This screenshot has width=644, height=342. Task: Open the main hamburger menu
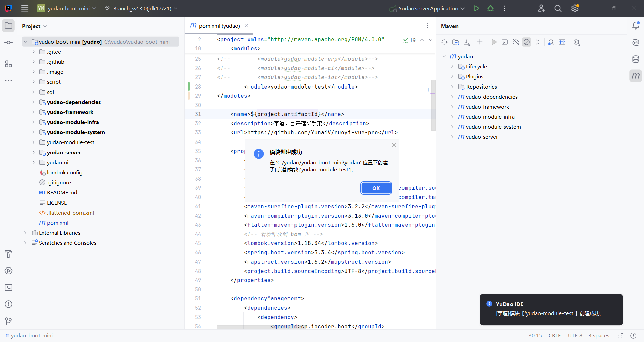click(x=25, y=8)
